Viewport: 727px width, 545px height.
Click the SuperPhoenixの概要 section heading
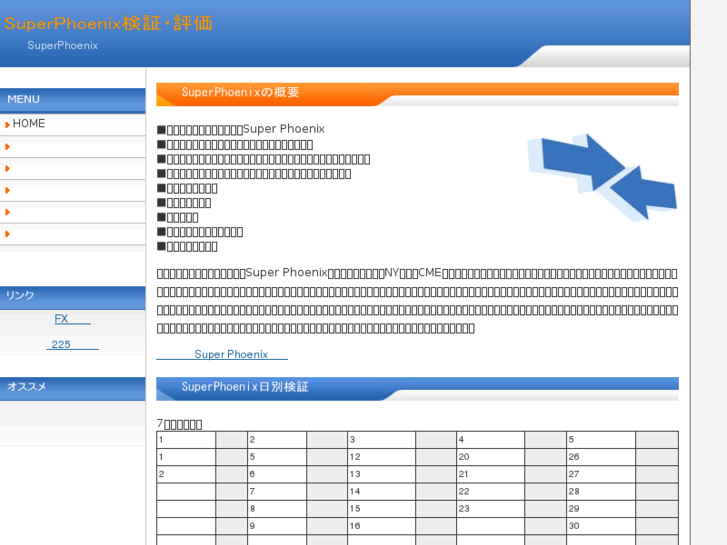pos(417,94)
